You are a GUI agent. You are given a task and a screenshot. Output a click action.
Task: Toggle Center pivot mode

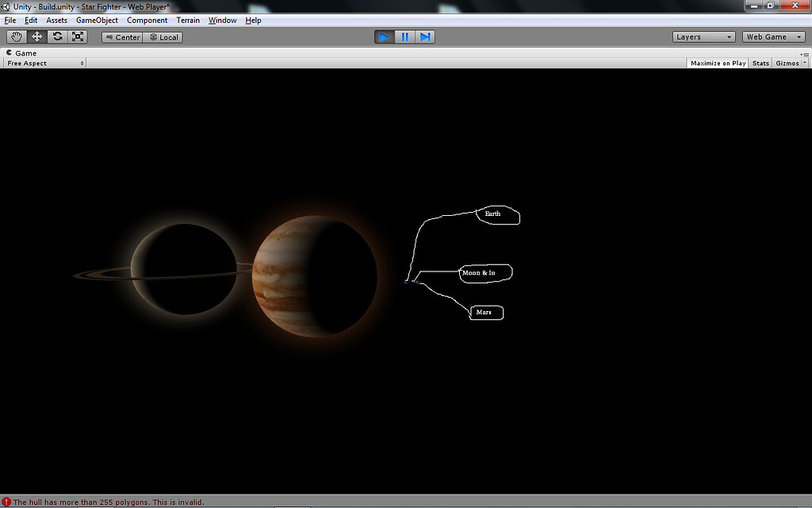[x=121, y=37]
